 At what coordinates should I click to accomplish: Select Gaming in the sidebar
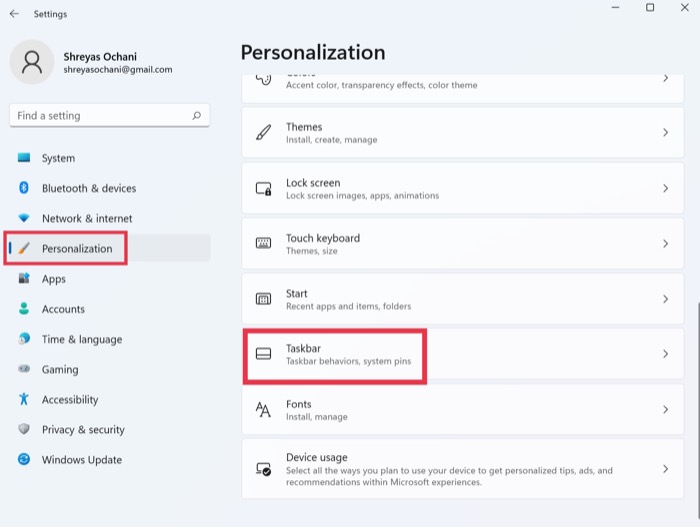60,369
